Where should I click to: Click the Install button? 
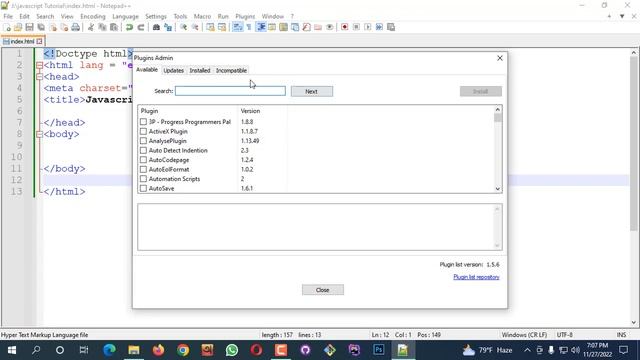coord(480,91)
